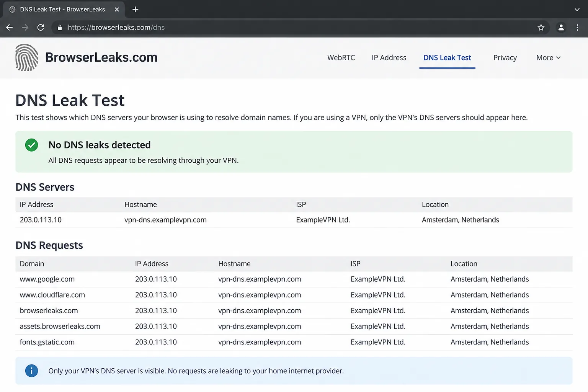Click the padlock site security icon

59,28
